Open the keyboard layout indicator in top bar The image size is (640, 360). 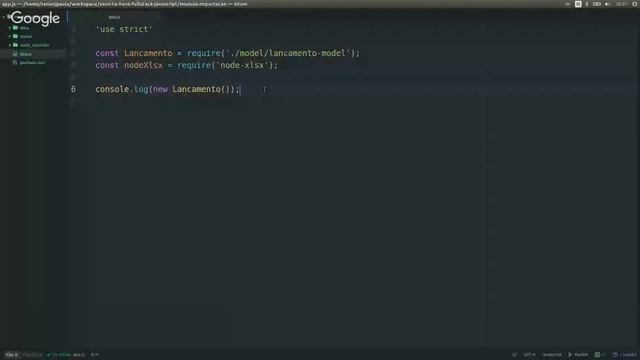point(578,4)
